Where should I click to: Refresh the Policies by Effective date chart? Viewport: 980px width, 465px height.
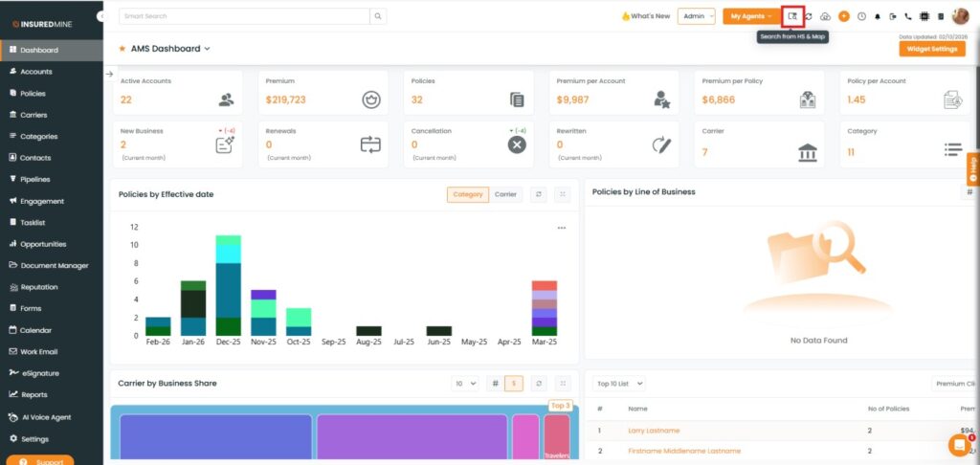point(539,194)
